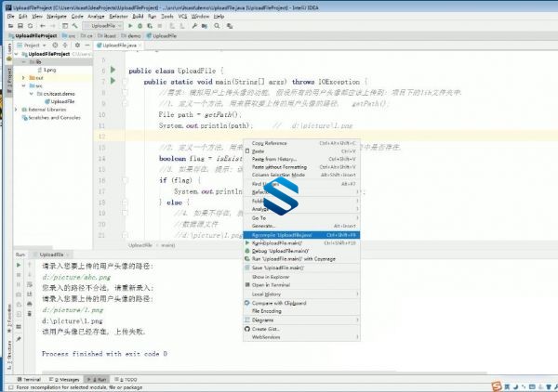Click the demo breadcrumb in the navigation bar

click(131, 35)
